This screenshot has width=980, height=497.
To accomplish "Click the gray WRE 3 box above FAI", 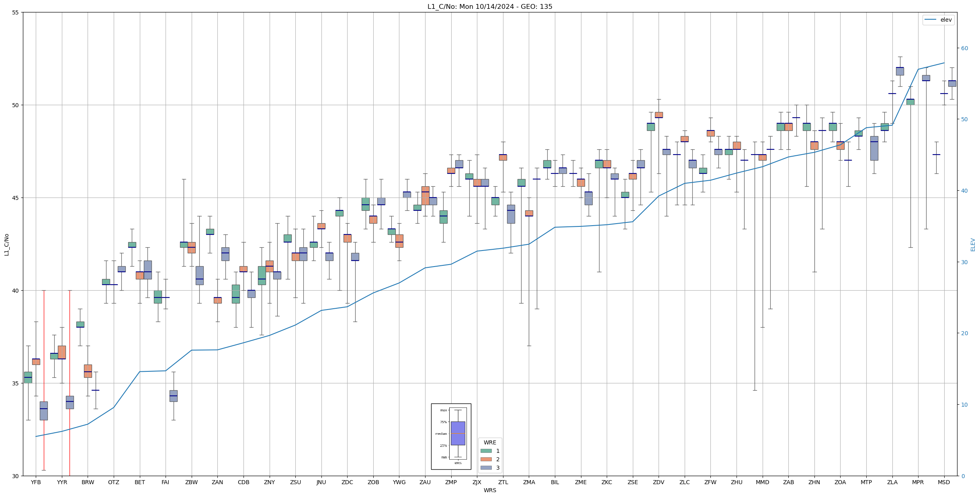I will (173, 396).
